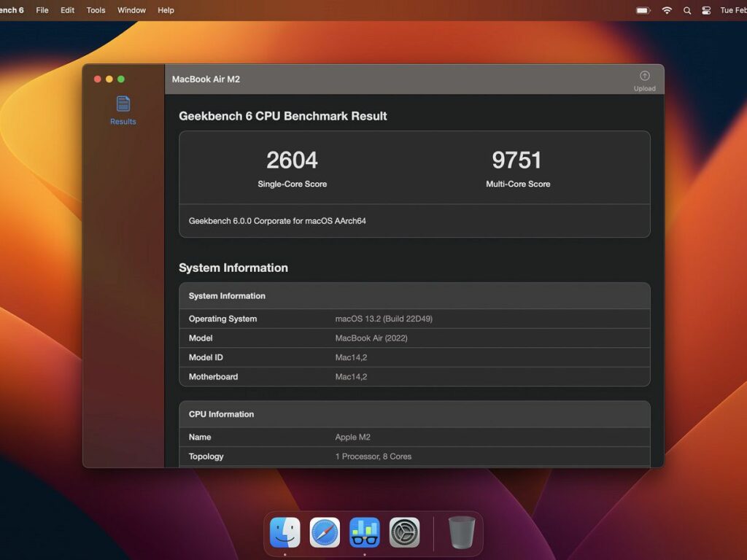747x560 pixels.
Task: Close the Geekbench window
Action: (x=97, y=79)
